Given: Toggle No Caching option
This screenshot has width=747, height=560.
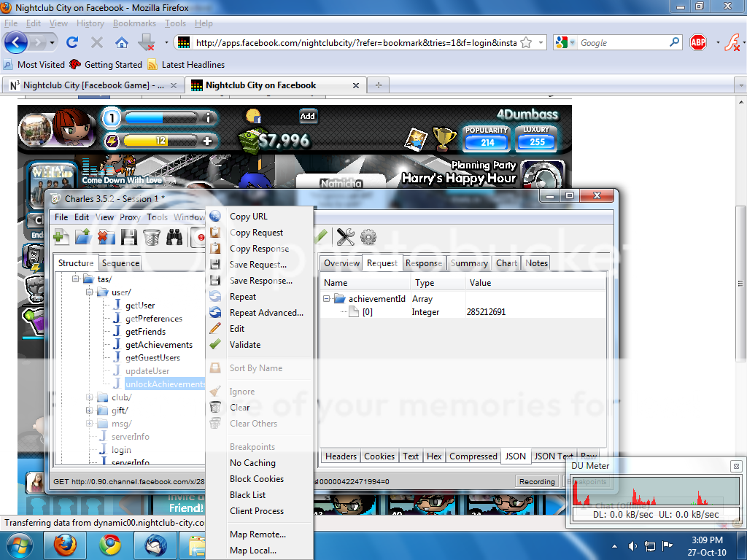Looking at the screenshot, I should point(260,463).
